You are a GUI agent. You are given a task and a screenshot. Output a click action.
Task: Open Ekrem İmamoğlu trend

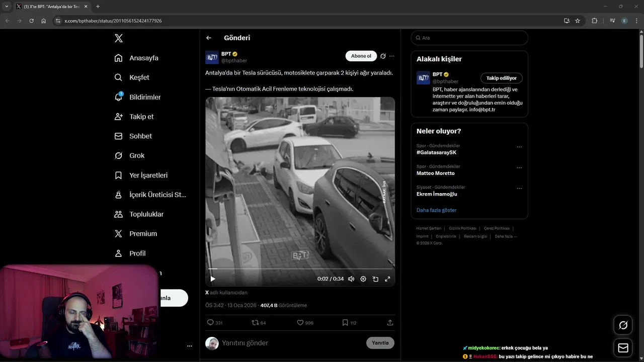tap(437, 194)
